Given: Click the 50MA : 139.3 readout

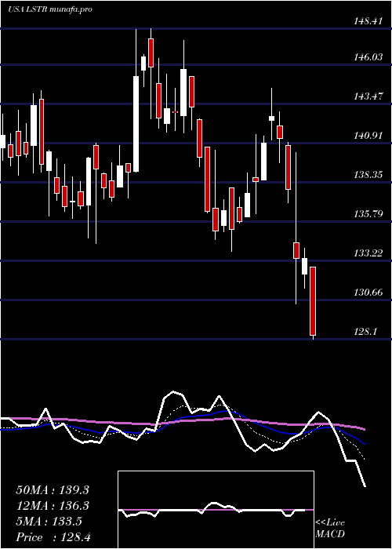Looking at the screenshot, I should point(53,490).
